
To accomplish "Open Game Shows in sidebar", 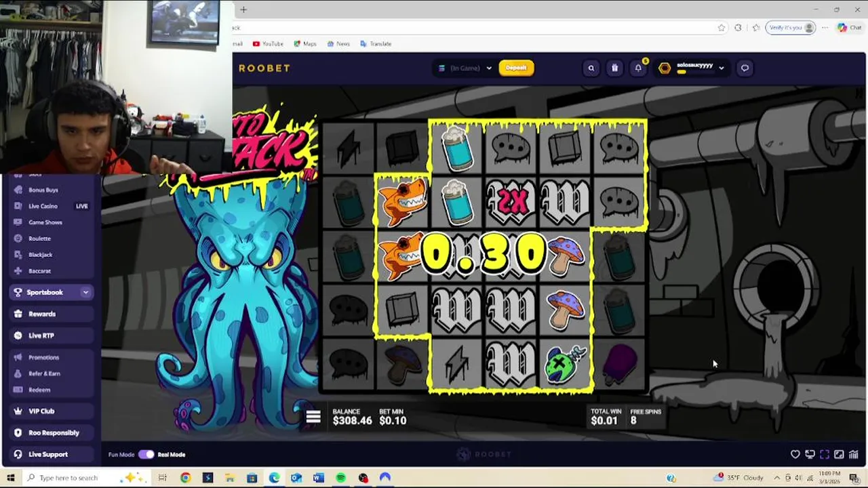I will click(45, 222).
